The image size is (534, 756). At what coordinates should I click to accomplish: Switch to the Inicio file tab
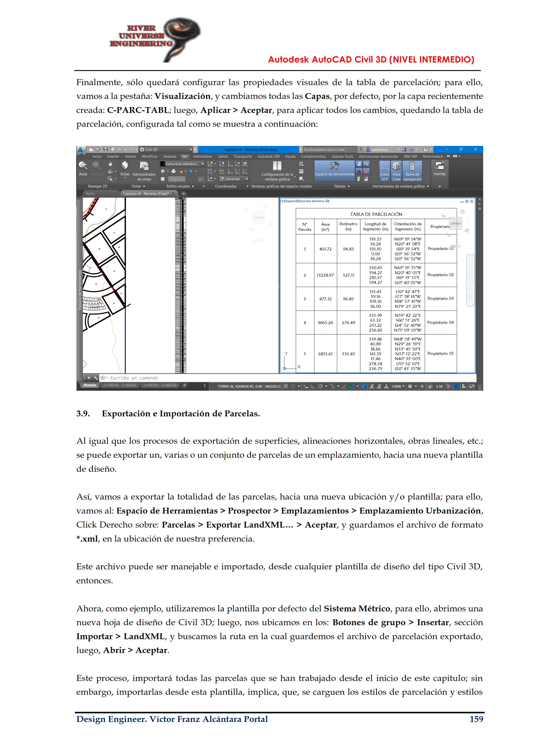pyautogui.click(x=90, y=194)
